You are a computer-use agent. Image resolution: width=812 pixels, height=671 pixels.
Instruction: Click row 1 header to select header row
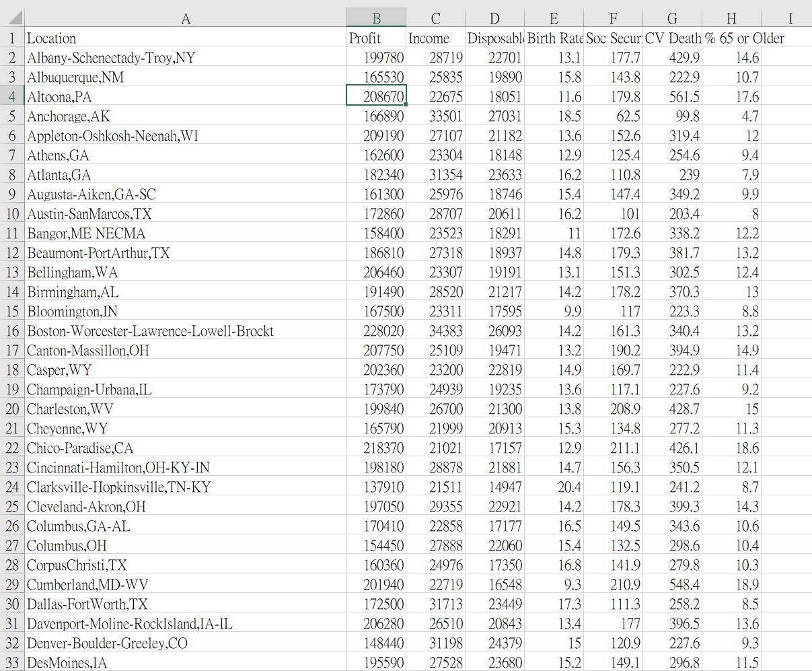[x=12, y=38]
